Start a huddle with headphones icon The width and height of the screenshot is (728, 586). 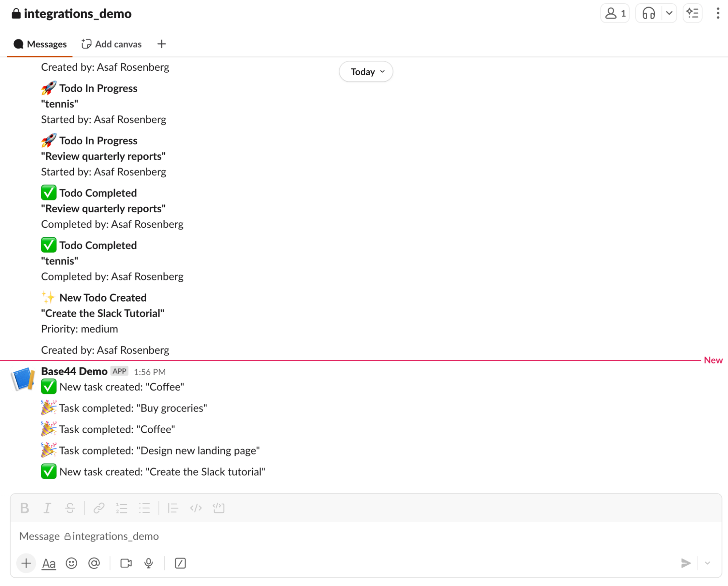point(648,13)
